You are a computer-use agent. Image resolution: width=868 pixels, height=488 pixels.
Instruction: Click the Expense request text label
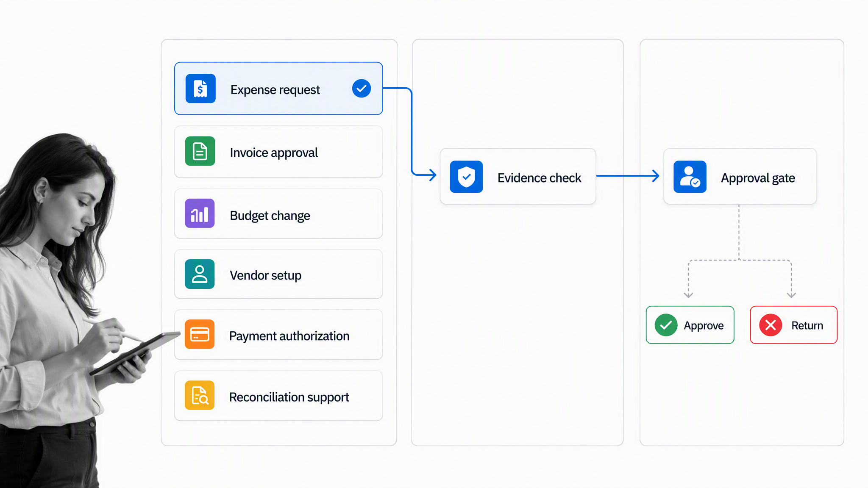pos(275,90)
